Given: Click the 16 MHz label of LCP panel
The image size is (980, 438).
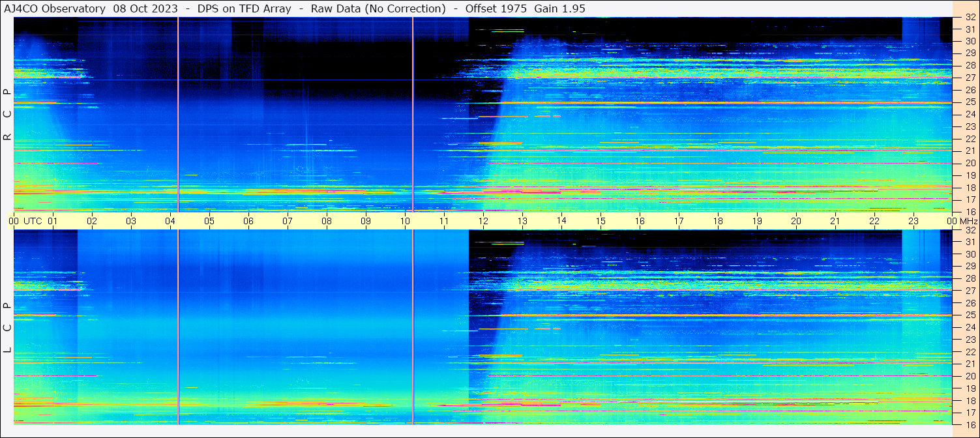Looking at the screenshot, I should [970, 424].
